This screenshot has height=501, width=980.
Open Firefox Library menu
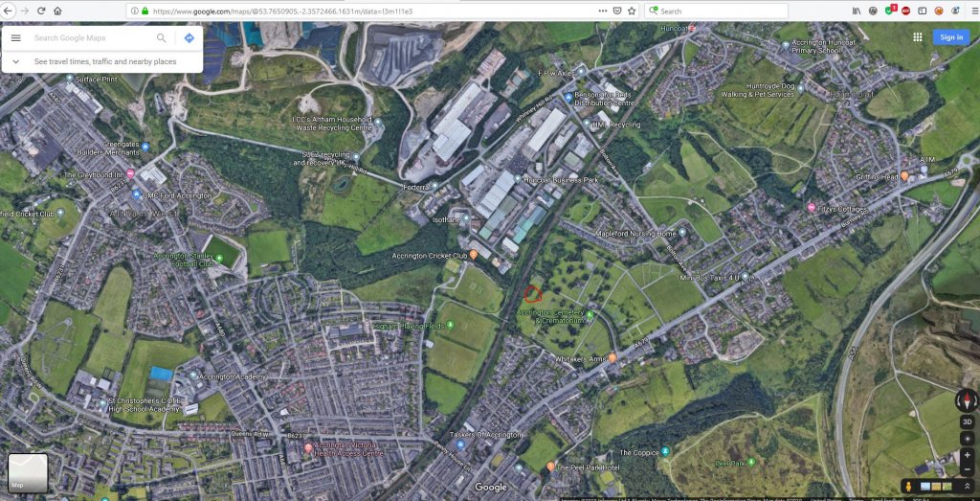(856, 11)
